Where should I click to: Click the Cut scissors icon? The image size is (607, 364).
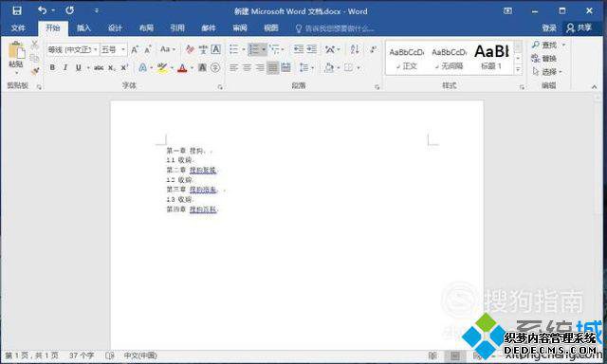35,45
